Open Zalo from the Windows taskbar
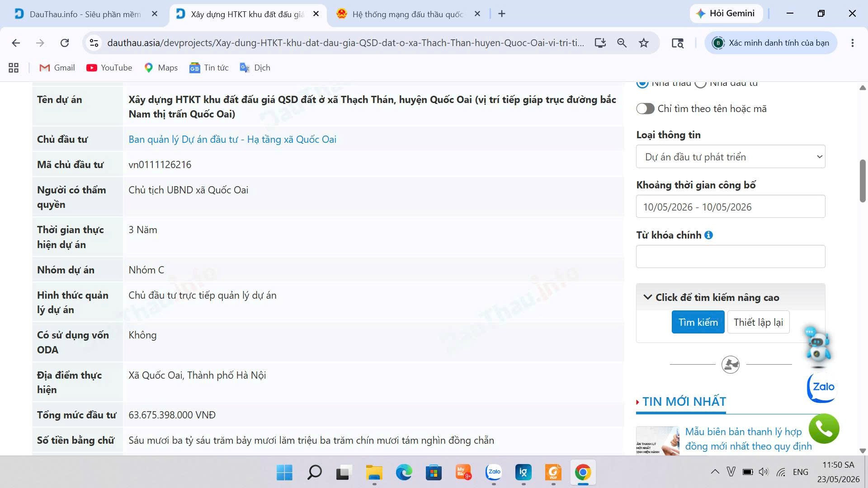Screen dimensions: 868x488 click(x=494, y=472)
